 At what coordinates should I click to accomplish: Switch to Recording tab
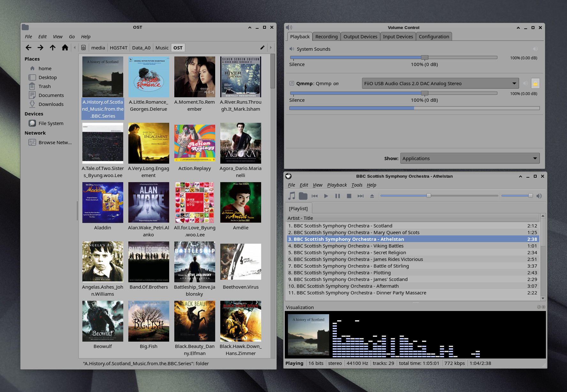(x=326, y=37)
